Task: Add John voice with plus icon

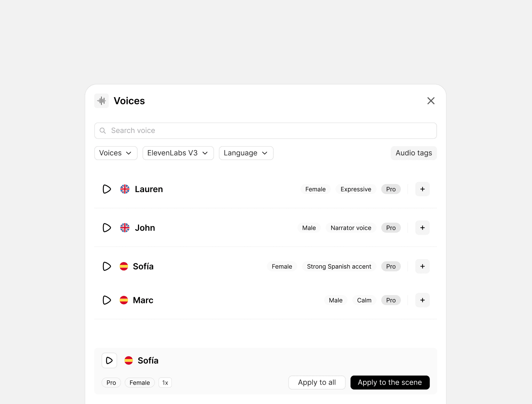Action: 422,228
